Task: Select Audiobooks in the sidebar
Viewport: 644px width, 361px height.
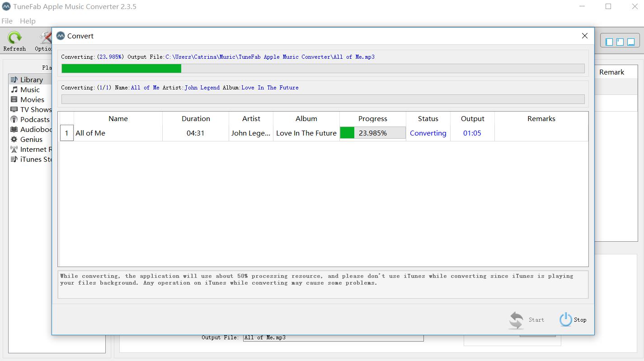Action: (x=30, y=129)
